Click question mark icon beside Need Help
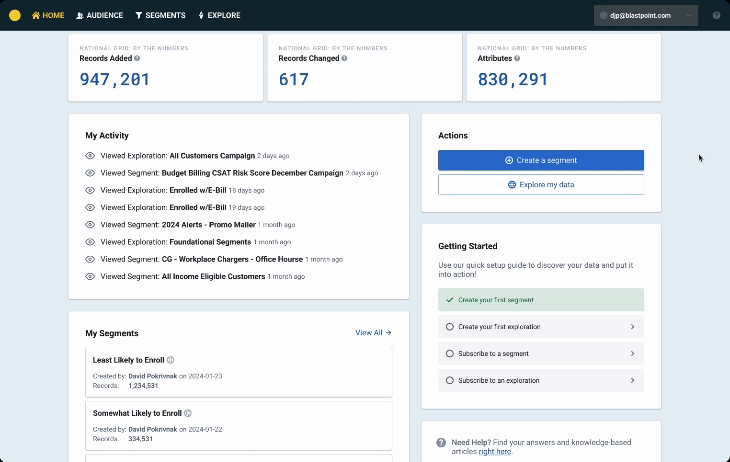The height and width of the screenshot is (462, 730). 441,442
